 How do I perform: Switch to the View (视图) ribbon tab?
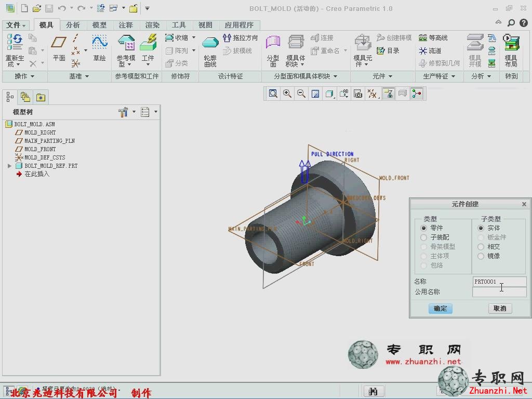coord(205,25)
